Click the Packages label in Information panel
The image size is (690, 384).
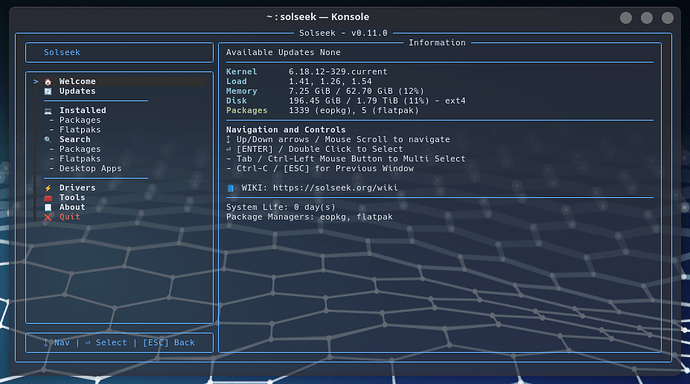(x=246, y=110)
